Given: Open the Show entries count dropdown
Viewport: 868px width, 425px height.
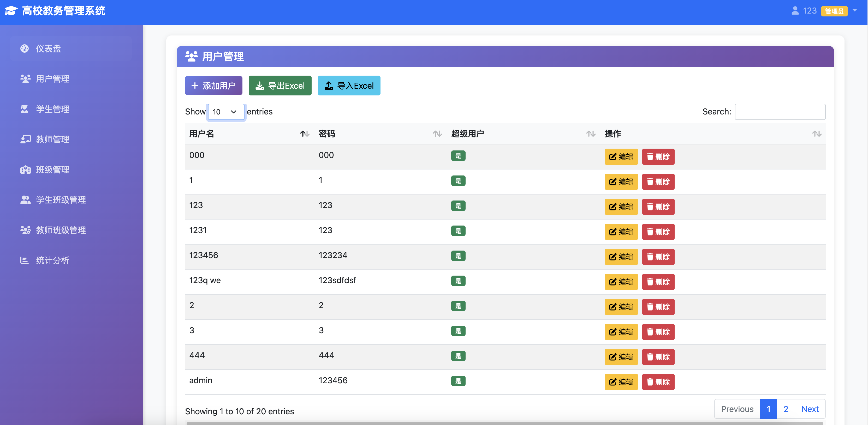Looking at the screenshot, I should [225, 112].
